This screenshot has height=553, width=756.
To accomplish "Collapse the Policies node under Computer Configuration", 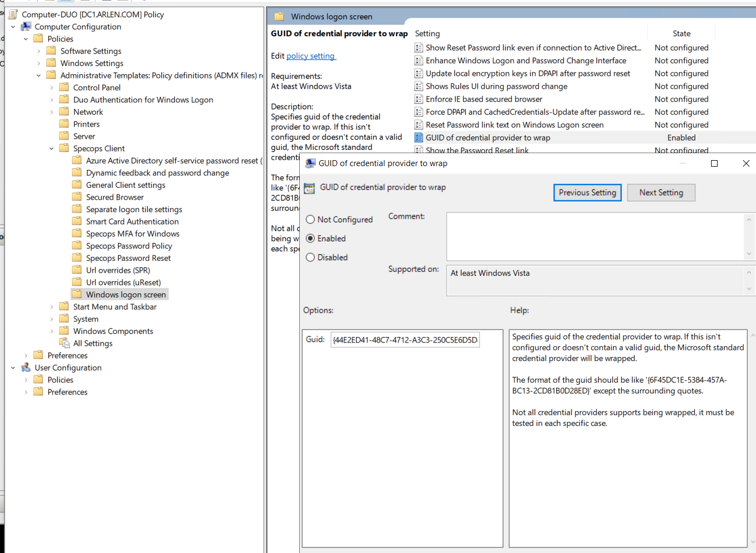I will 26,39.
